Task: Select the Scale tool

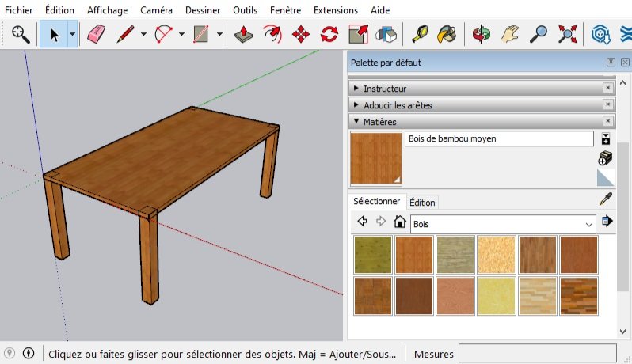Action: (358, 34)
